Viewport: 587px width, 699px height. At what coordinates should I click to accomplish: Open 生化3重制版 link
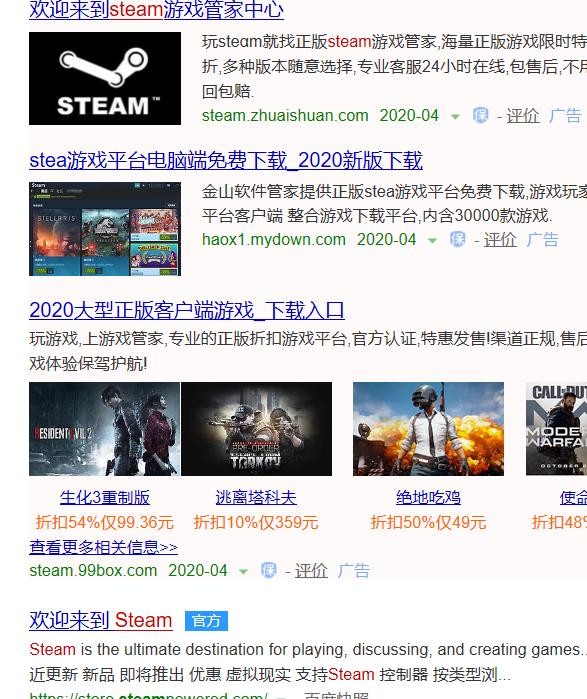pyautogui.click(x=105, y=498)
